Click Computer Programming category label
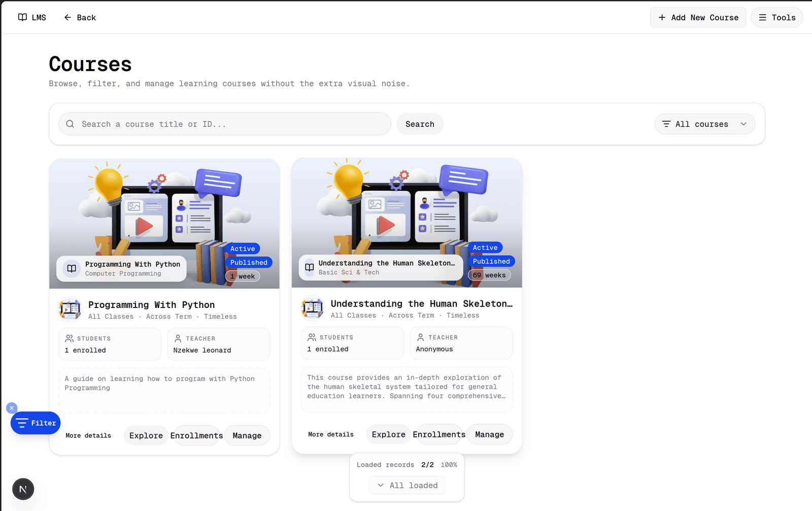The width and height of the screenshot is (812, 511). pyautogui.click(x=123, y=274)
